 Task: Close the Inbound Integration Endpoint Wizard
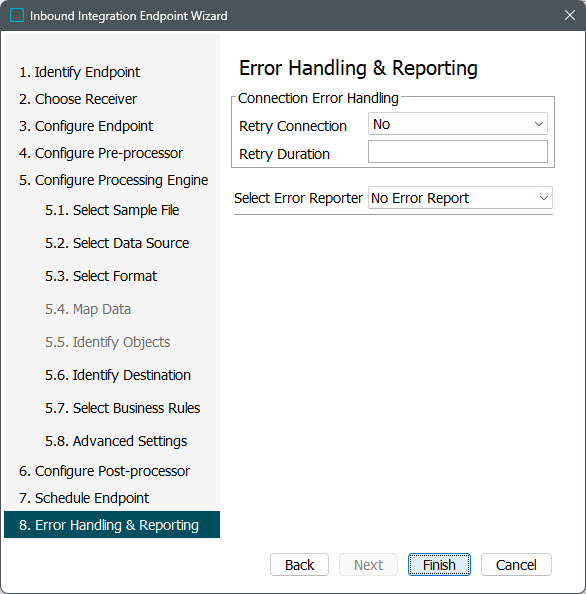point(569,16)
